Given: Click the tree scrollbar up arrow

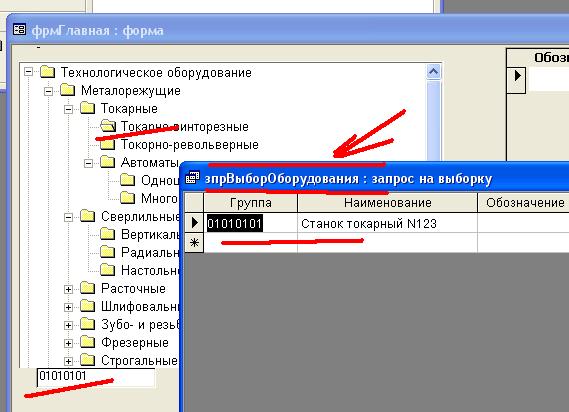Looking at the screenshot, I should tap(434, 72).
